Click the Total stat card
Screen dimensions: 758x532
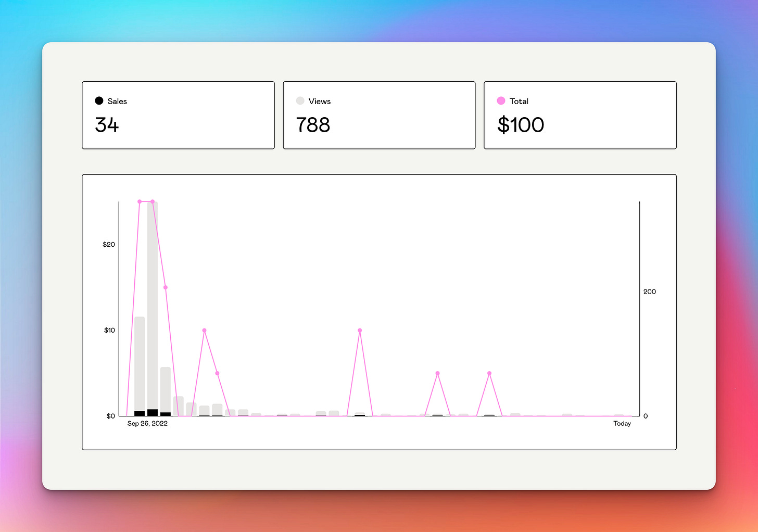coord(580,115)
